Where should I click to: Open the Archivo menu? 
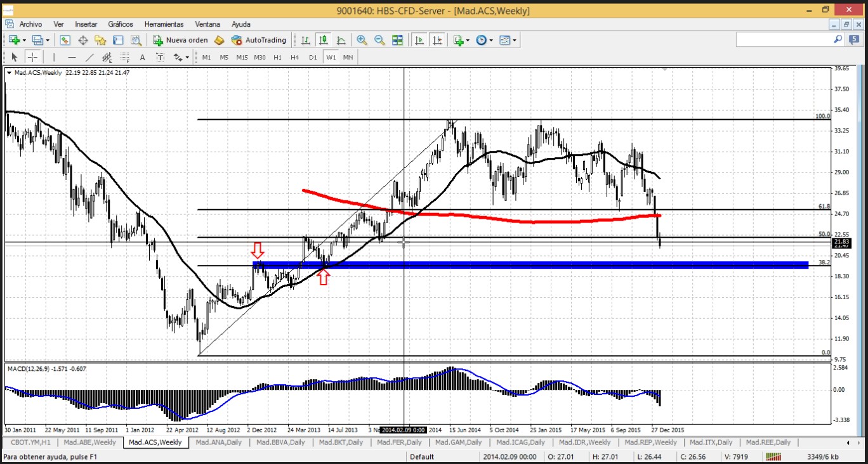tap(30, 24)
